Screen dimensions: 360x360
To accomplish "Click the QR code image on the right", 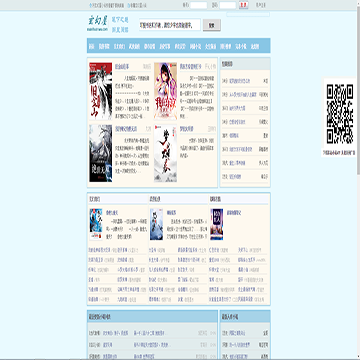I will [340, 114].
